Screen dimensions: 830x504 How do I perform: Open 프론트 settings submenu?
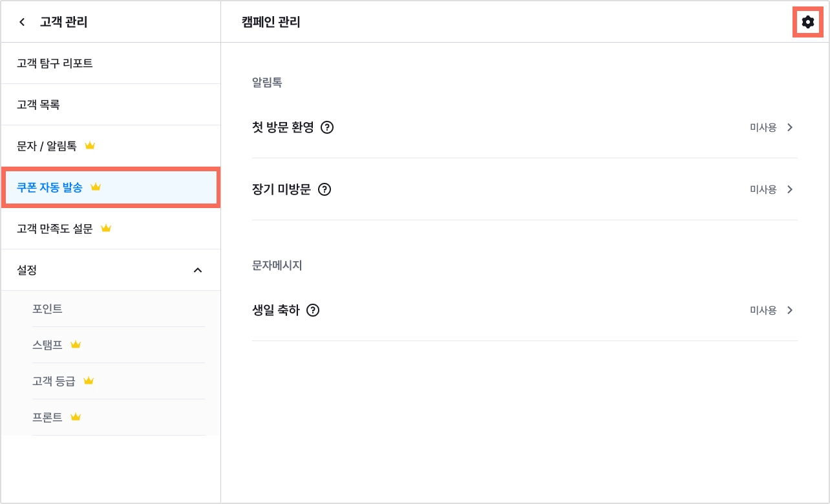[118, 417]
